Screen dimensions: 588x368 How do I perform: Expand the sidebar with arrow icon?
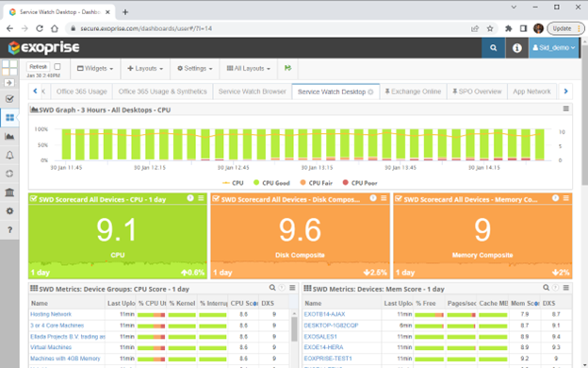coord(9,83)
